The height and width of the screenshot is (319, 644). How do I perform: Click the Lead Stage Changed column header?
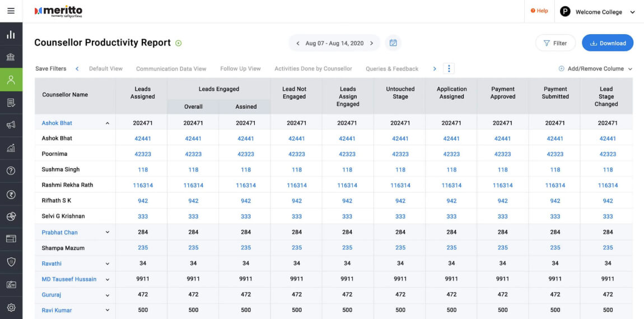point(606,96)
